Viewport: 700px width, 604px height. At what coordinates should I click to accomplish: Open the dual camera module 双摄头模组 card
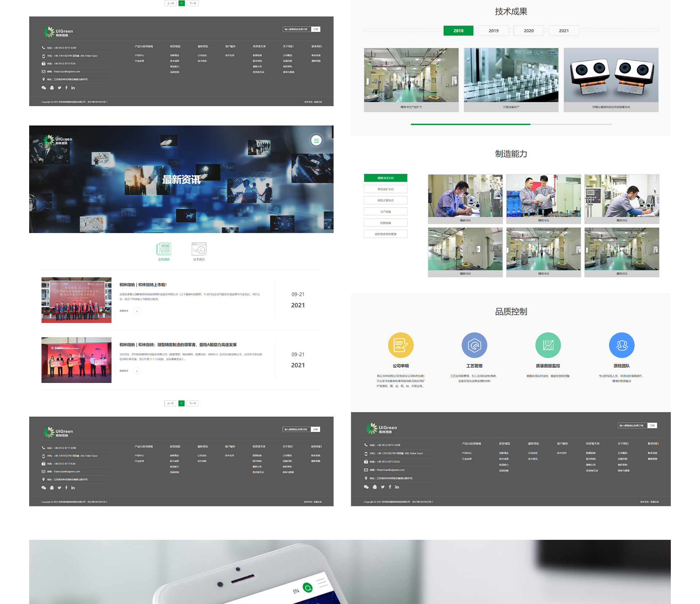(611, 80)
